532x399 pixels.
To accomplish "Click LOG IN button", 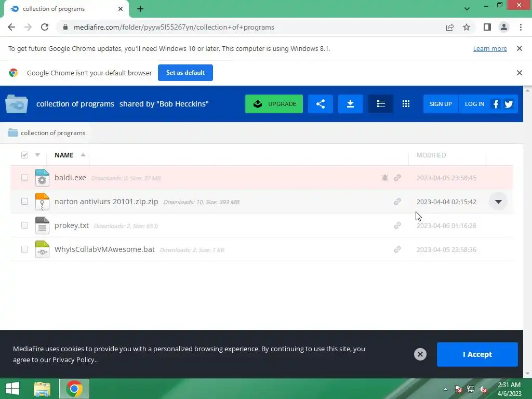I will (x=474, y=104).
